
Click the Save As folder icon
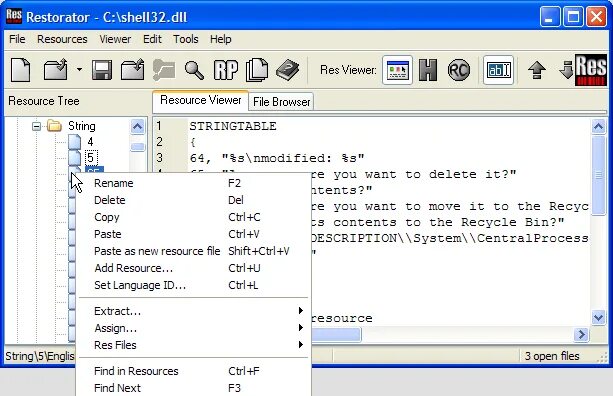[x=133, y=70]
